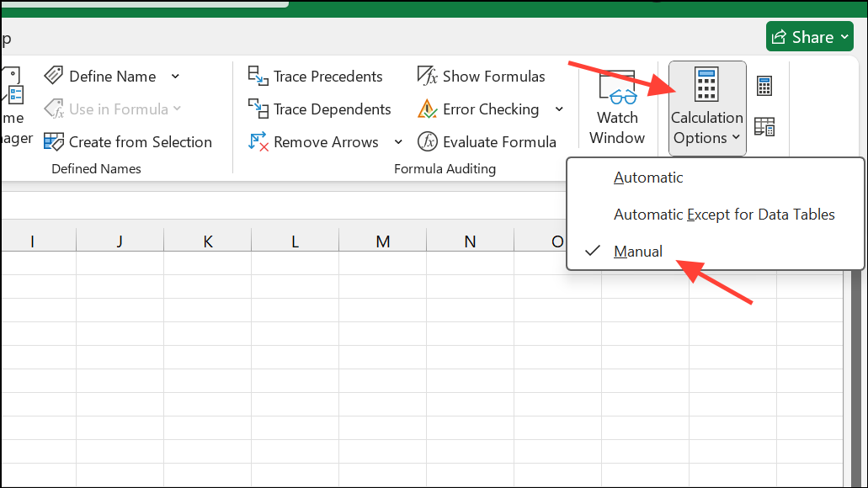Choose Manual from the calculation menu
868x488 pixels.
tap(637, 251)
